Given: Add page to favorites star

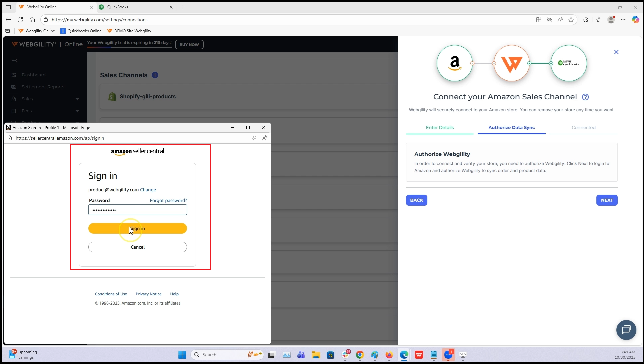Looking at the screenshot, I should (571, 20).
